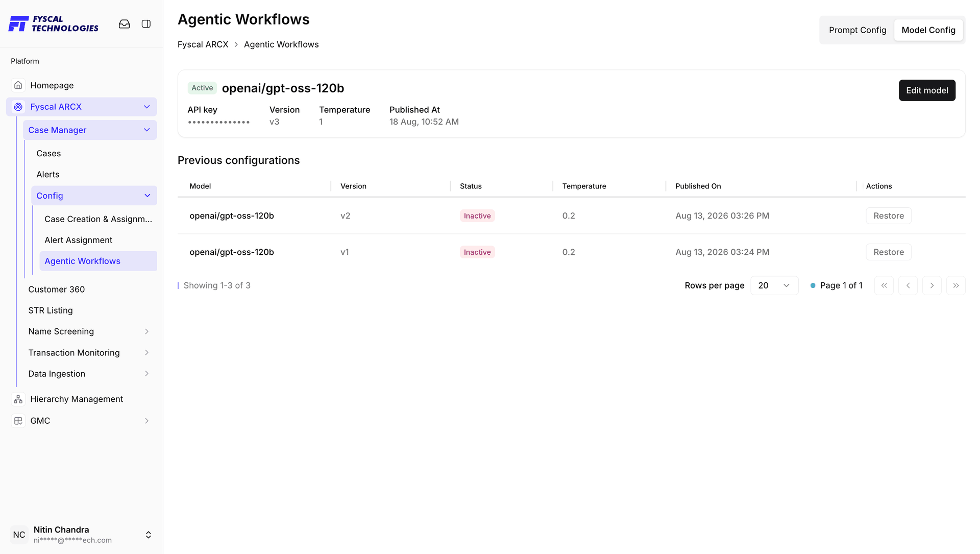The image size is (980, 554).
Task: Click the Active status badge
Action: 202,88
